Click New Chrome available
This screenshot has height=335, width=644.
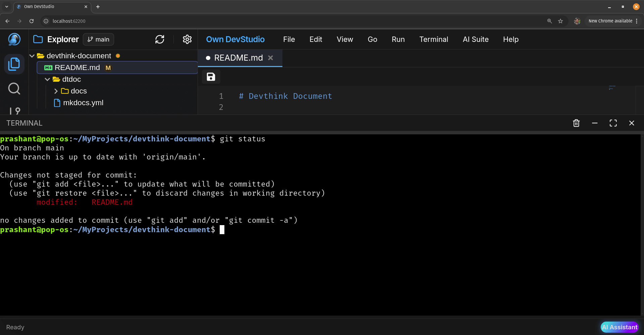(610, 21)
